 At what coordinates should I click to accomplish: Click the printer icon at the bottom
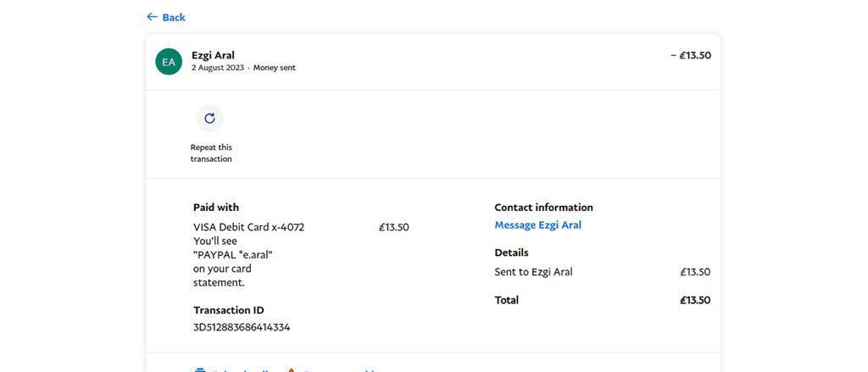tap(200, 369)
